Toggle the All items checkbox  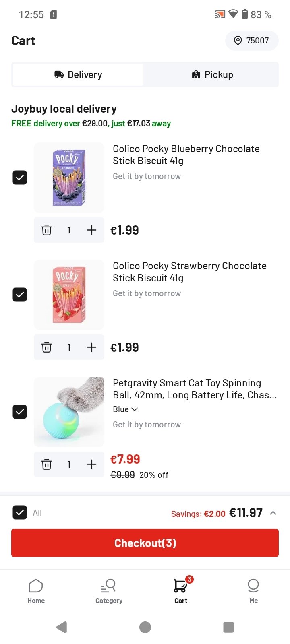(20, 512)
